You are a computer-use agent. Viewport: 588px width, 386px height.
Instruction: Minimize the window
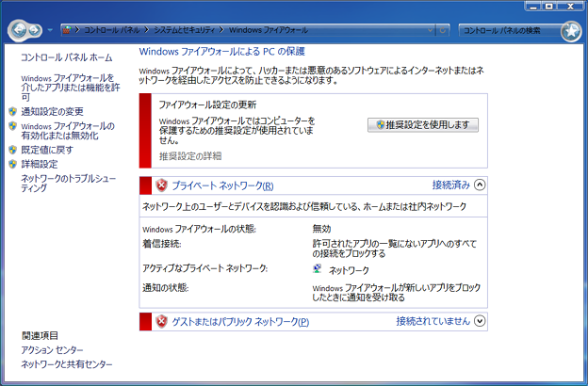point(533,6)
